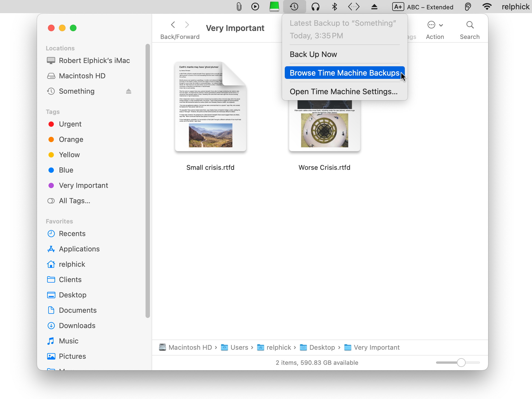Select Back Up Now menu item

pos(313,54)
